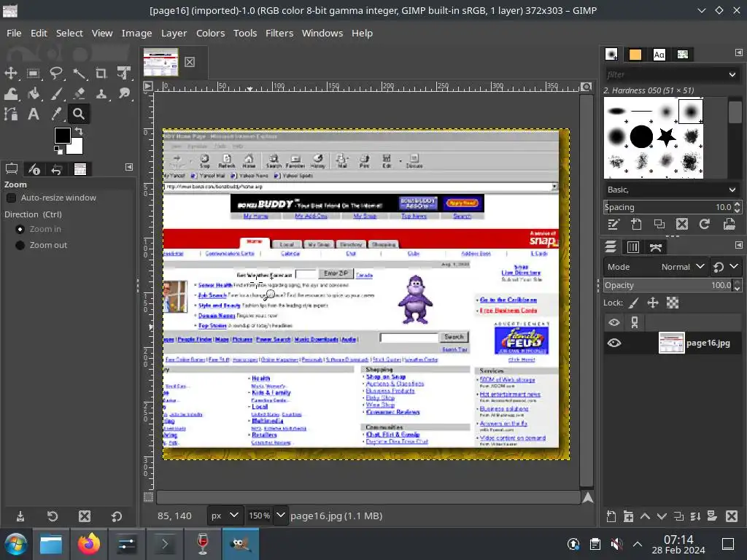Open the File menu

click(x=14, y=33)
